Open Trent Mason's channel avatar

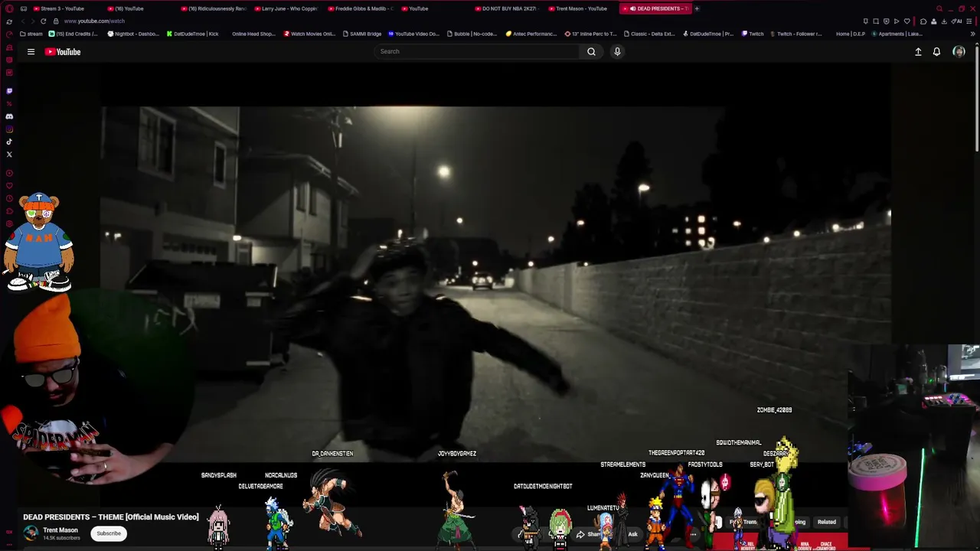[31, 533]
